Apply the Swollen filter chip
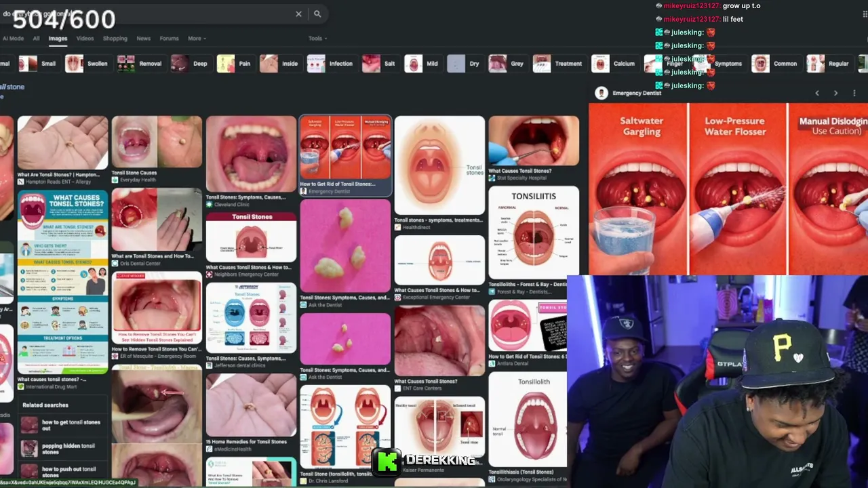 tap(87, 64)
